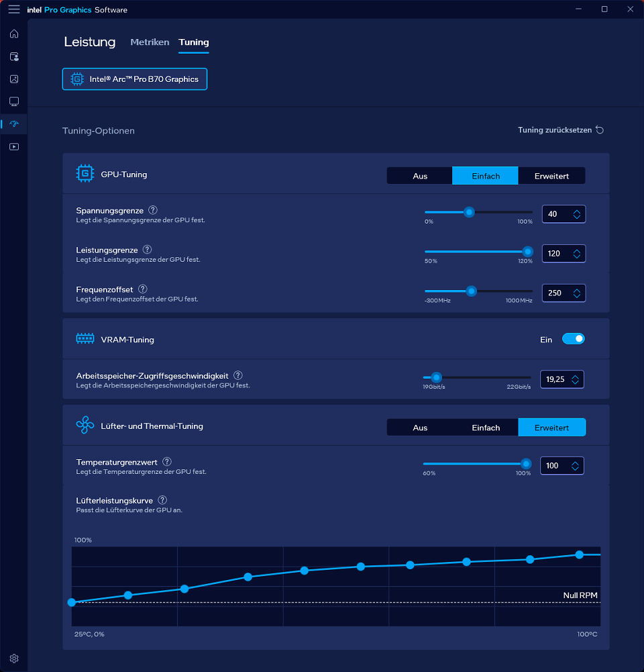
Task: Go to the Home sidebar icon
Action: pos(14,34)
